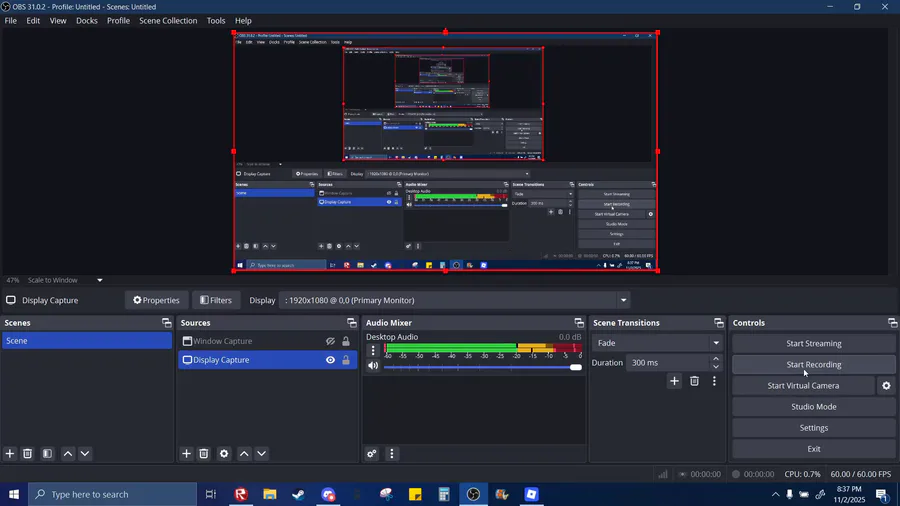Click taskbar search box
This screenshot has width=900, height=506.
[112, 494]
